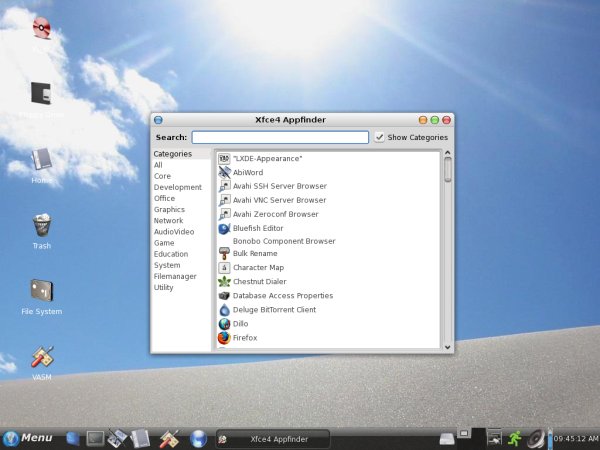
Task: Click the Bluefish Editor icon
Action: point(224,228)
